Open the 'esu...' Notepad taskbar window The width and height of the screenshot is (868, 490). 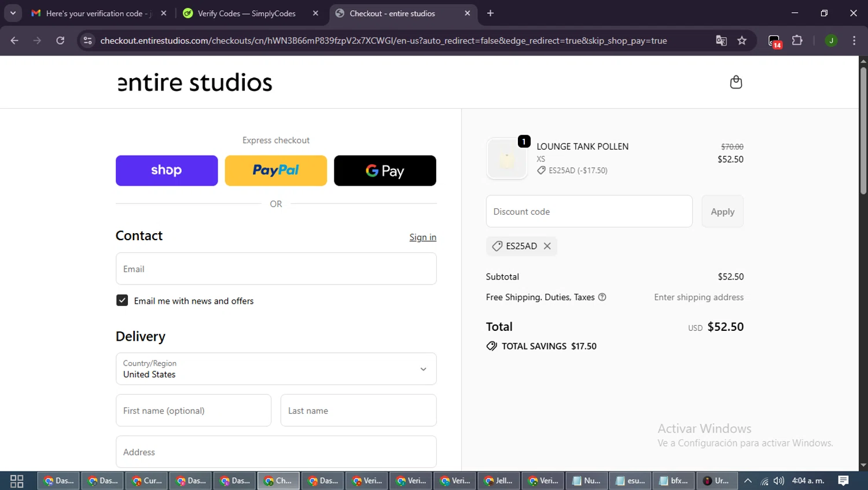coord(630,481)
